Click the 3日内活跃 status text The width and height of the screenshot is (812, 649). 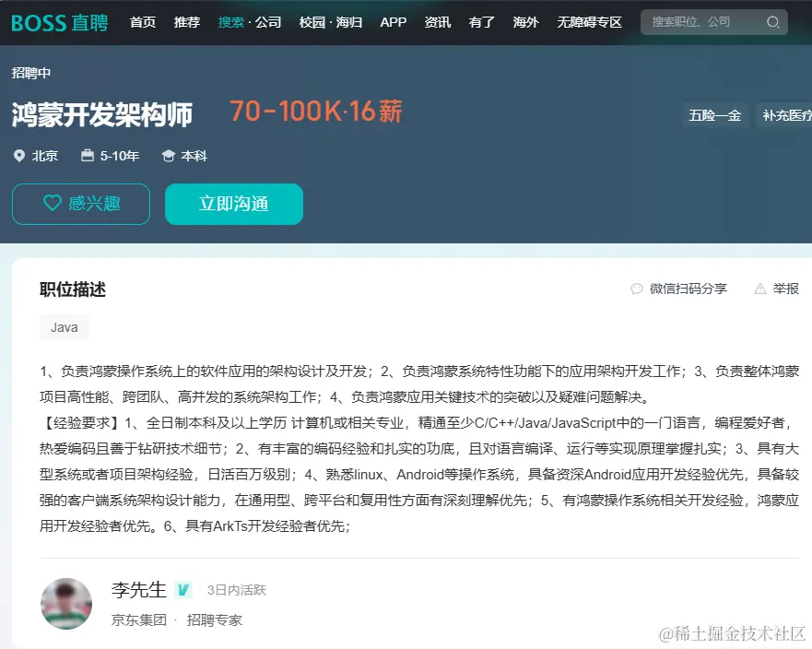[x=237, y=590]
